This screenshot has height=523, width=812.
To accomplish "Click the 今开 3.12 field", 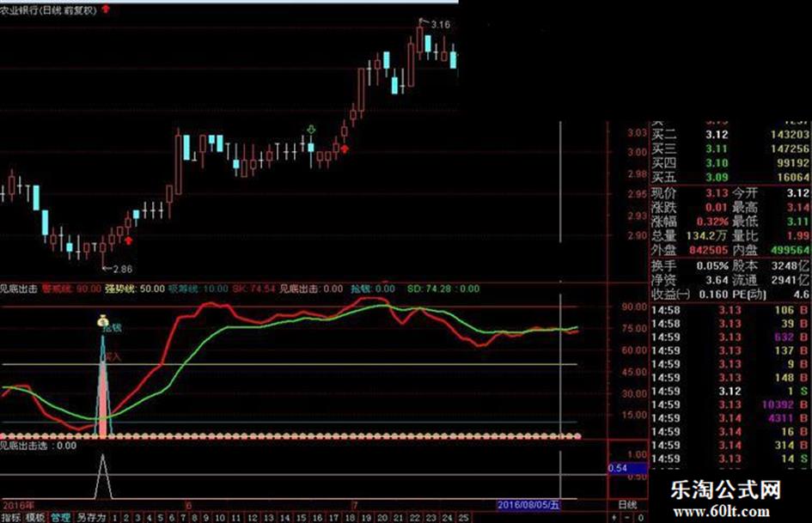I will 771,193.
